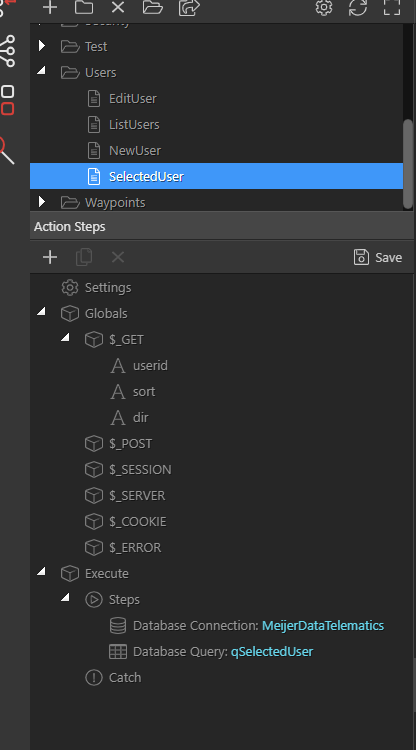This screenshot has height=750, width=416.
Task: Save the action steps
Action: 378,257
